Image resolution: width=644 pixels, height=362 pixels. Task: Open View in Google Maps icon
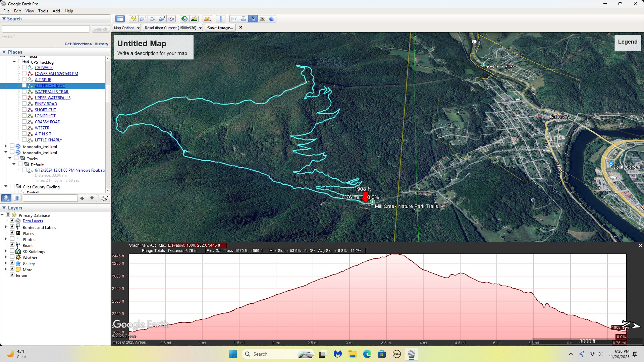click(262, 19)
